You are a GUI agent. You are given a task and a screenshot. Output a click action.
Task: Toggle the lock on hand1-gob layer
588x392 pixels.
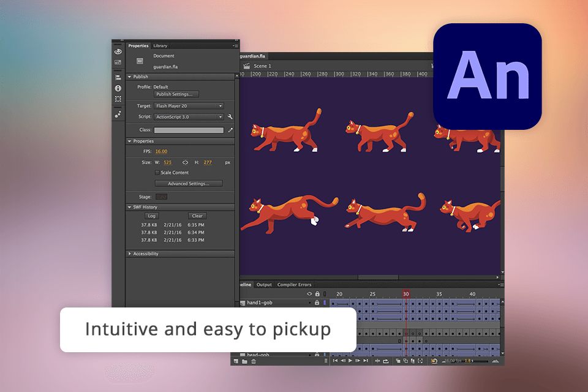point(317,303)
